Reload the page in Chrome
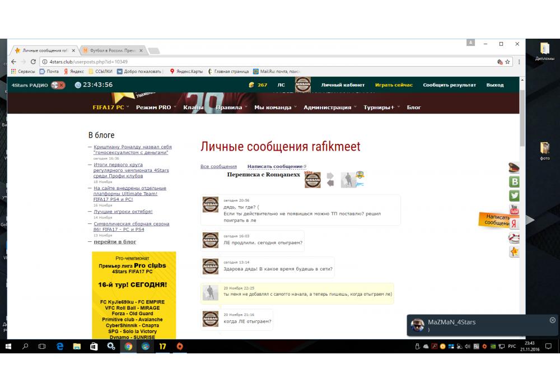Screen dimensions: 560x392 pyautogui.click(x=33, y=62)
